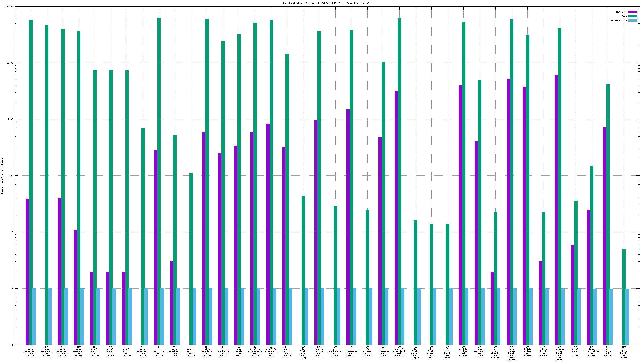Click the bl.spamcop.net origin x-axis label
This screenshot has height=362, width=644.
point(159,351)
